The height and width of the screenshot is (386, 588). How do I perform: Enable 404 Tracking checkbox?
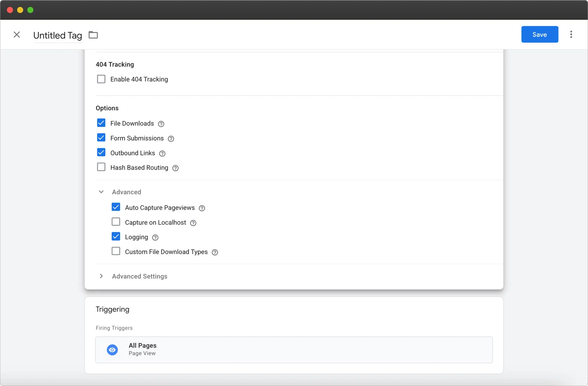point(101,79)
